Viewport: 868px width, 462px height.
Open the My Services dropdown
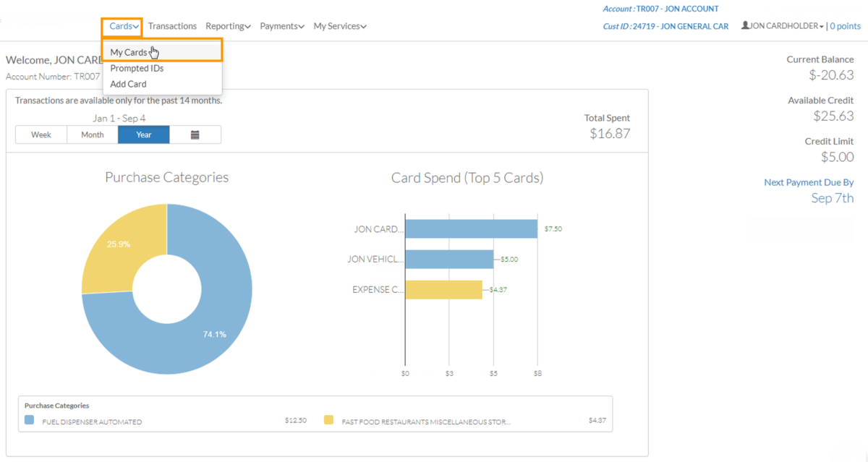point(339,25)
